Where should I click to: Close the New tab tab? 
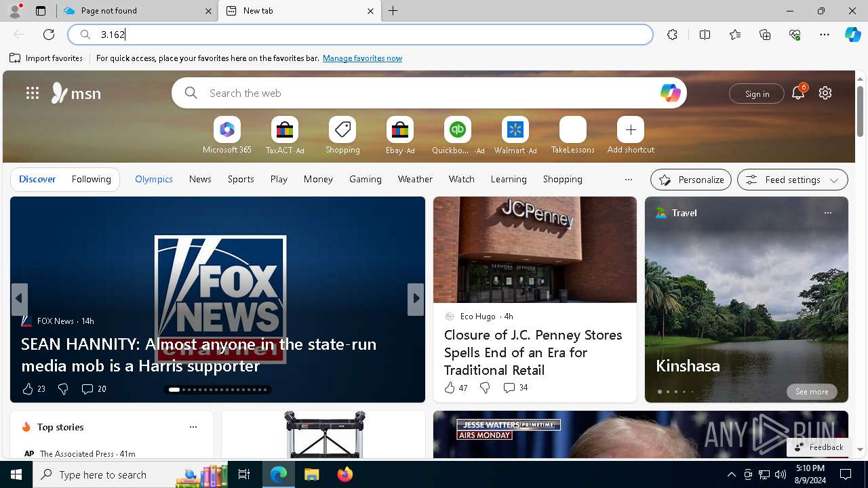click(x=370, y=11)
